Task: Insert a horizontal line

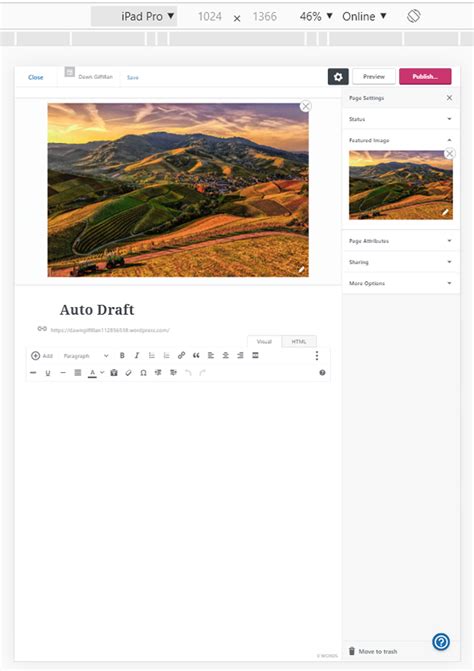Action: click(x=63, y=373)
